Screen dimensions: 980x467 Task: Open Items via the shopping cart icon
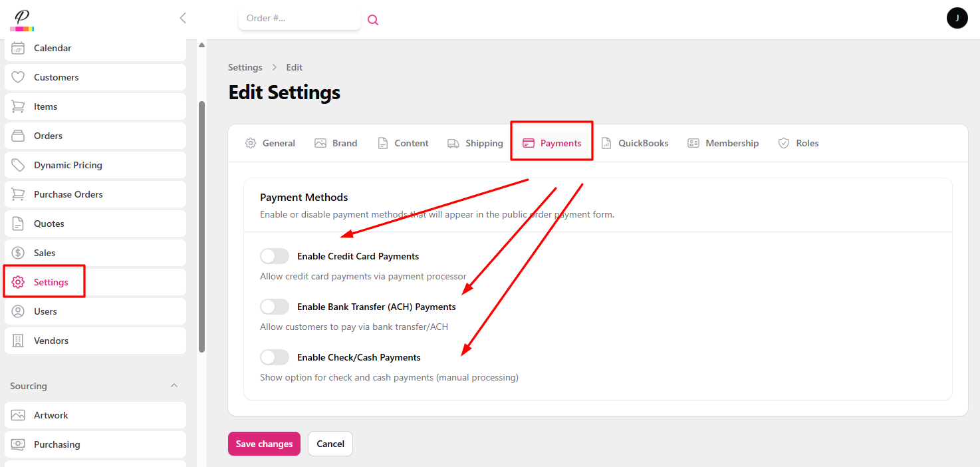coord(19,106)
